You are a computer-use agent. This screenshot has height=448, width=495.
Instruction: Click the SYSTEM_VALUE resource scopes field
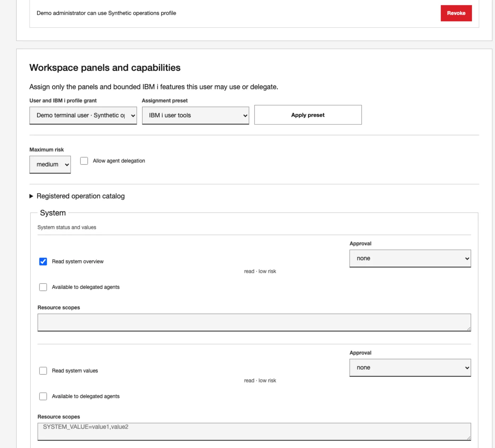pos(254,432)
